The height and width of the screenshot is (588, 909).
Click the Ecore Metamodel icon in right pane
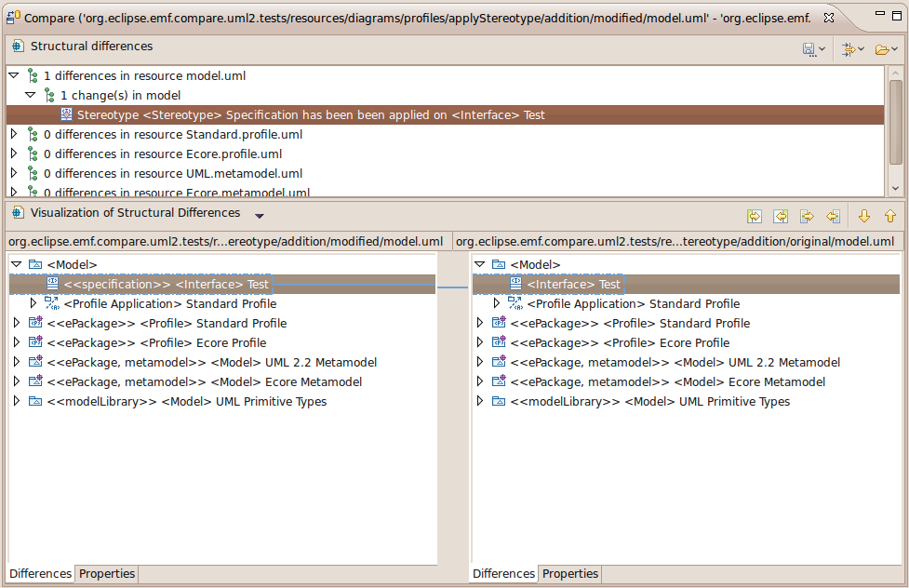pos(499,381)
